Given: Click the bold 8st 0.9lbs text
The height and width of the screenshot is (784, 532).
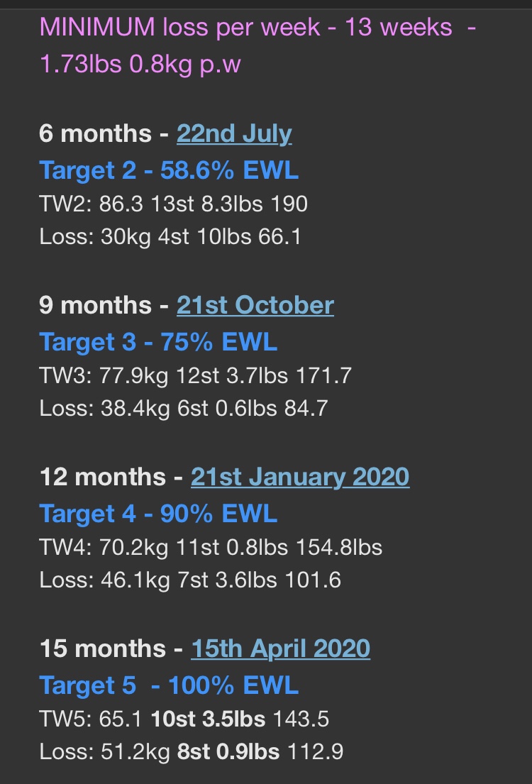Looking at the screenshot, I should [x=228, y=752].
